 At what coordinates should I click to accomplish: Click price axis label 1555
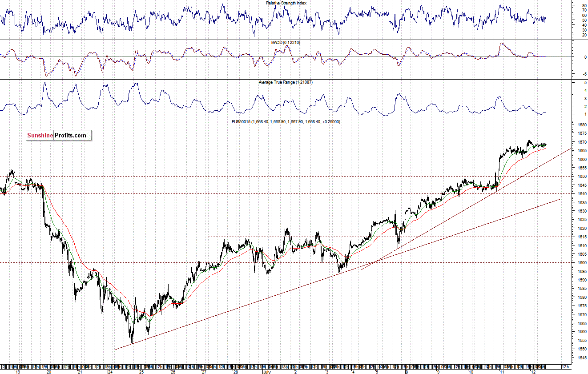[582, 341]
